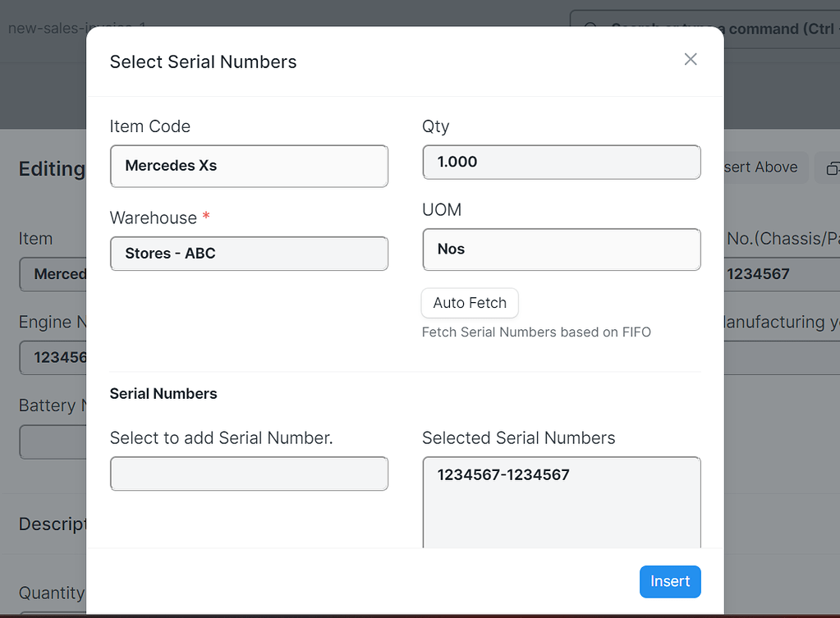The width and height of the screenshot is (840, 618).
Task: Click the Qty field showing 1.000
Action: [561, 162]
